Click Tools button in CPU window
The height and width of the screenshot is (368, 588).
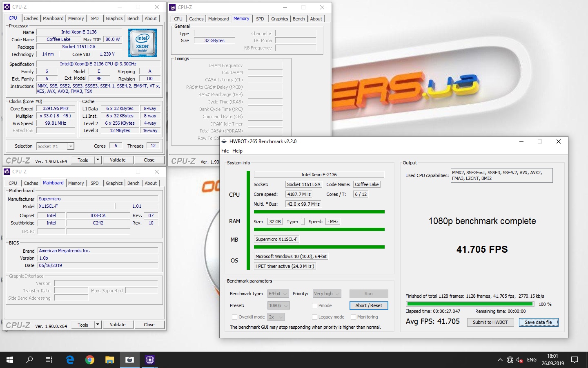83,160
